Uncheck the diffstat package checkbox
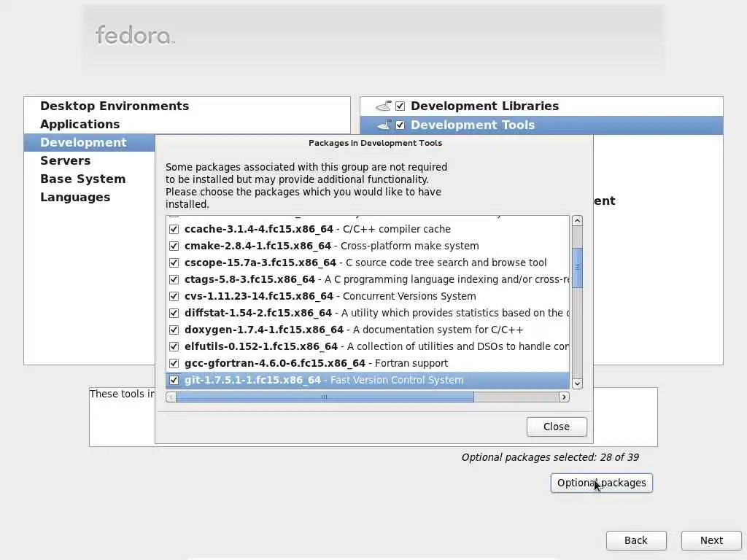747x560 pixels. tap(174, 313)
